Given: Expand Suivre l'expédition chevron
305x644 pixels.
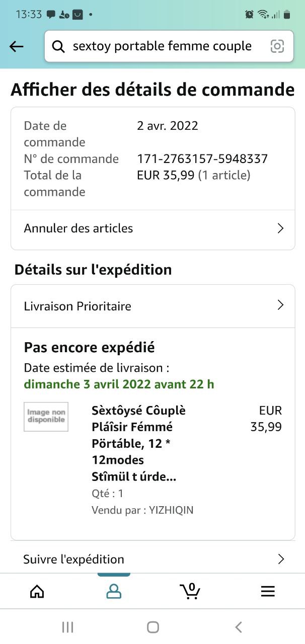Looking at the screenshot, I should click(x=280, y=559).
